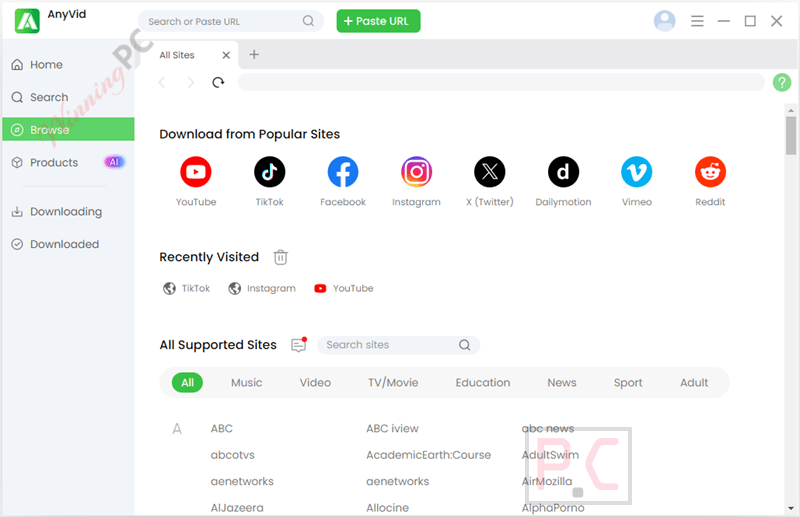The width and height of the screenshot is (800, 517).
Task: Open Allocine site link
Action: (x=388, y=508)
